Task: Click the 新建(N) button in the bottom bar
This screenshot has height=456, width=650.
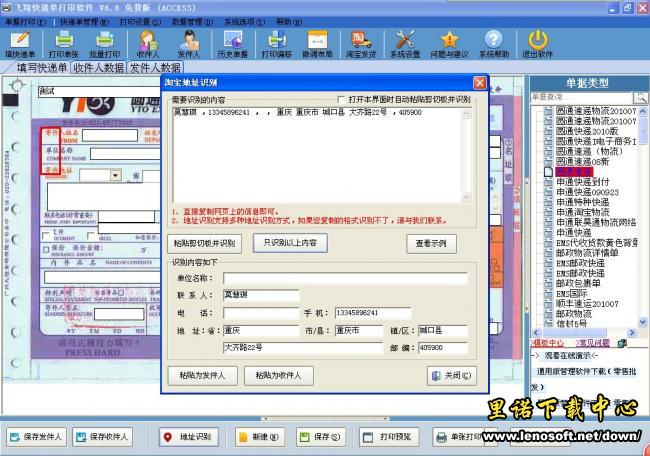Action: 260,437
